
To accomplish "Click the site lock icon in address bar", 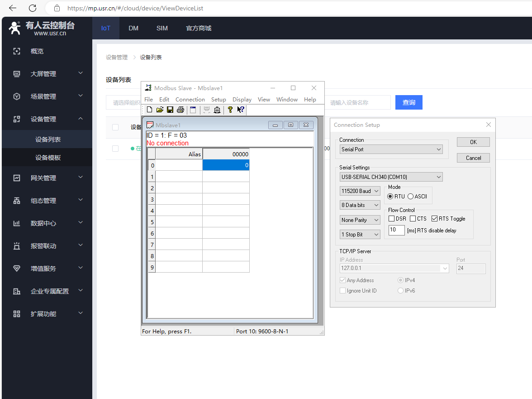I will click(x=57, y=8).
